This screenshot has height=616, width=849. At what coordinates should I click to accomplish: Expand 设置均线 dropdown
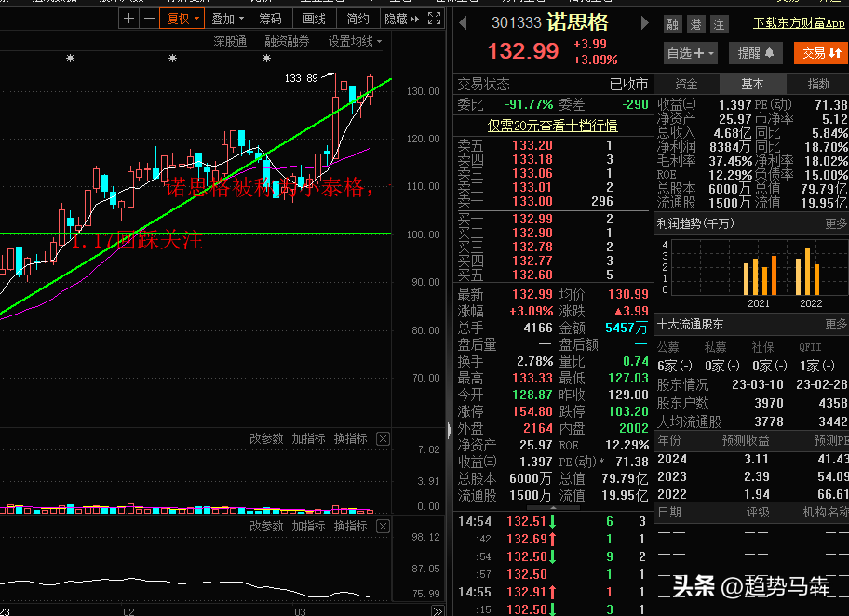356,41
